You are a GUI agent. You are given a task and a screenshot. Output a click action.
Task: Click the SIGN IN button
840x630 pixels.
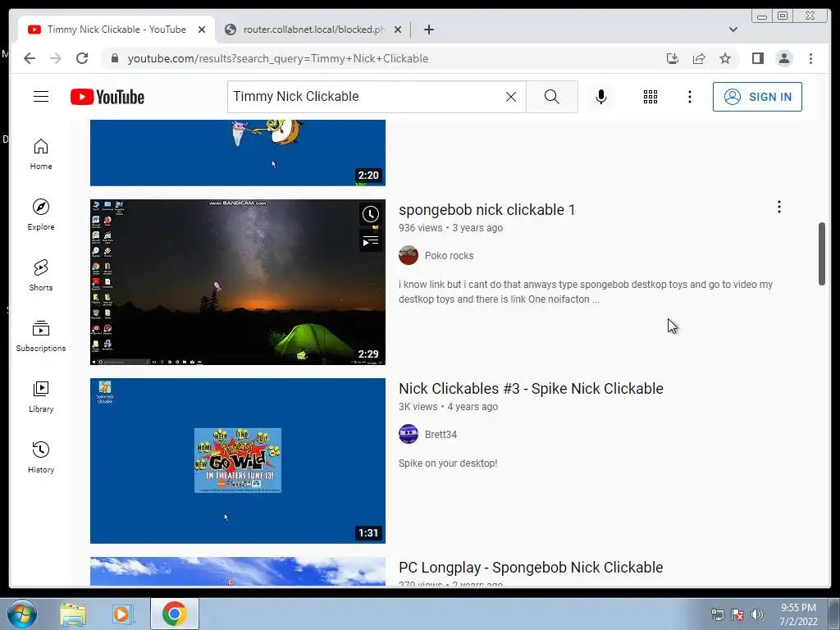tap(757, 97)
